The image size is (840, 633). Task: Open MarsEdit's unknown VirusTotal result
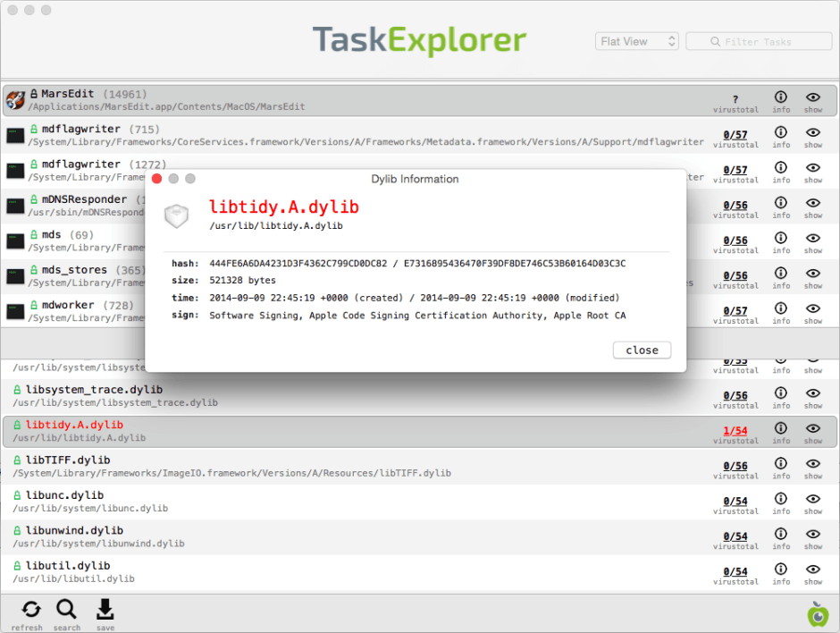[735, 99]
